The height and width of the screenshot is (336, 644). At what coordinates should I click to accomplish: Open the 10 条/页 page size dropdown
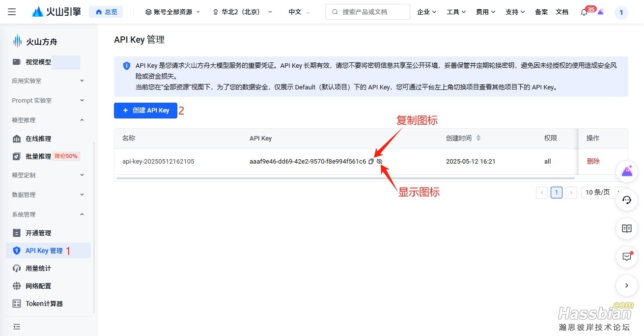click(x=602, y=193)
